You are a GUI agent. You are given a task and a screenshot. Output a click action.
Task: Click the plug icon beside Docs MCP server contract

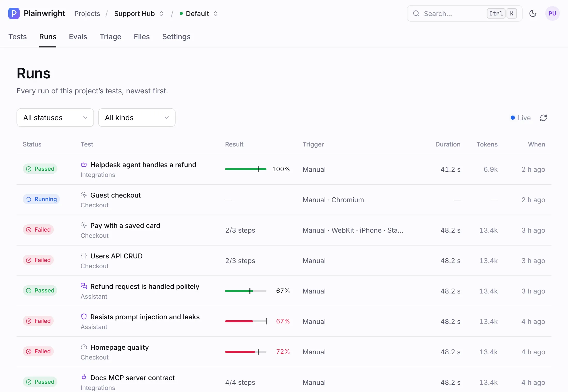tap(84, 377)
